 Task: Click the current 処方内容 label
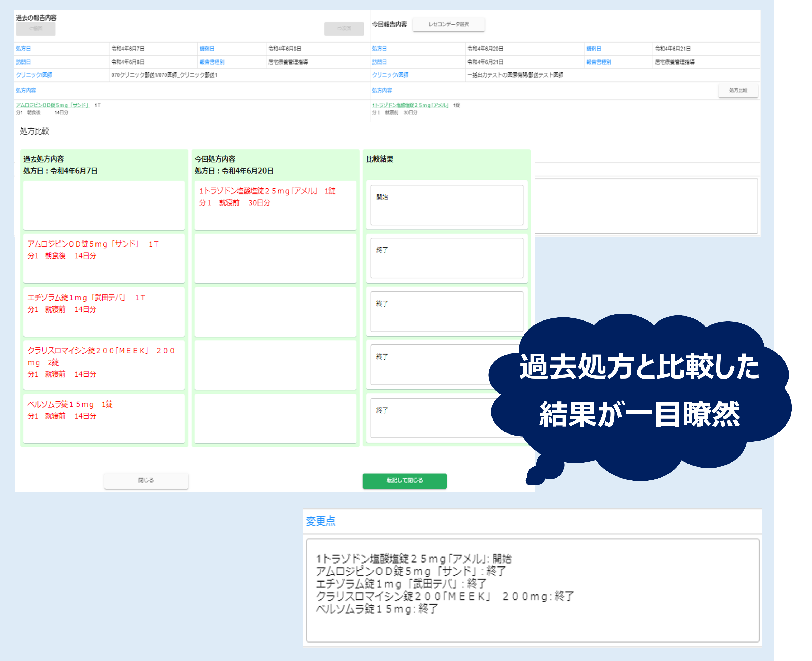[x=382, y=91]
